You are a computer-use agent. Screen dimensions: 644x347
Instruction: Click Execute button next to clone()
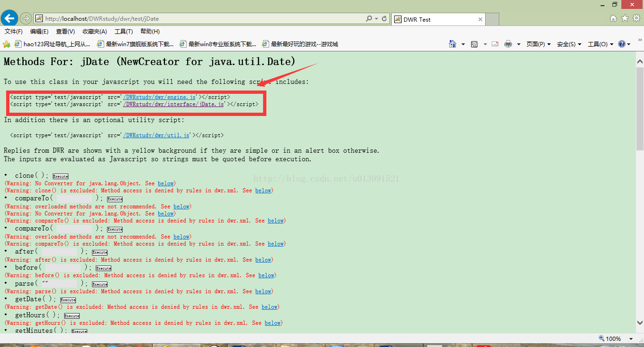pos(60,176)
